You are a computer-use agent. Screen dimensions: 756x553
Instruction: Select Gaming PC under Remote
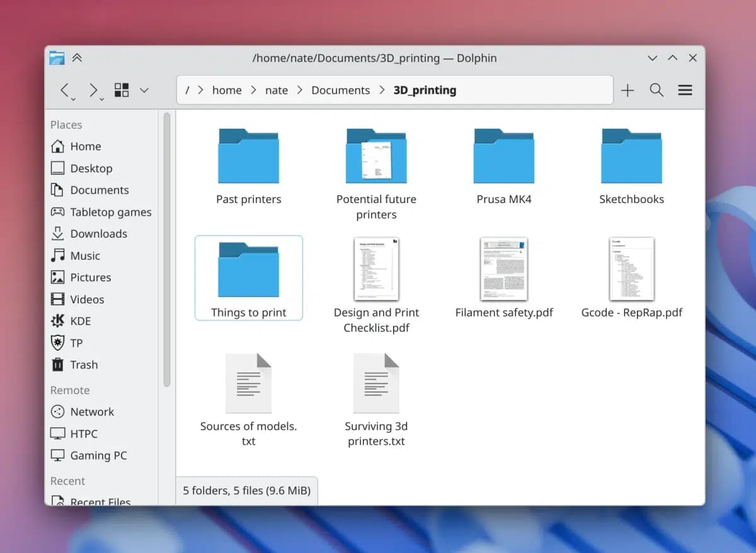pos(98,456)
